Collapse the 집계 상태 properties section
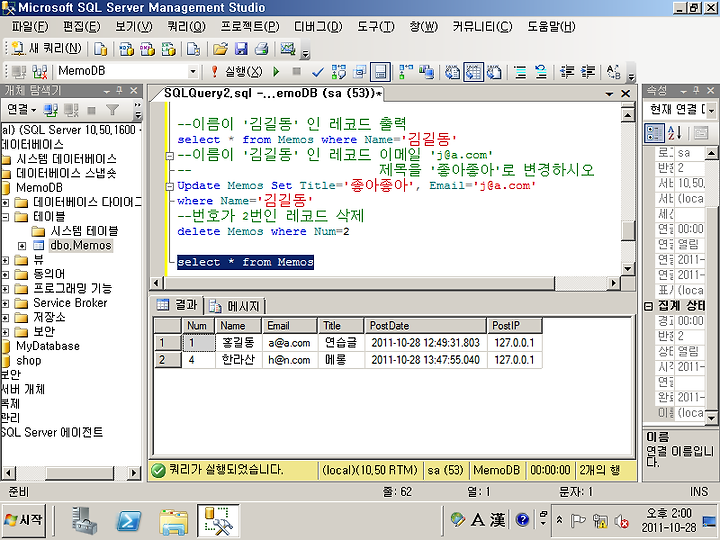 pos(648,306)
